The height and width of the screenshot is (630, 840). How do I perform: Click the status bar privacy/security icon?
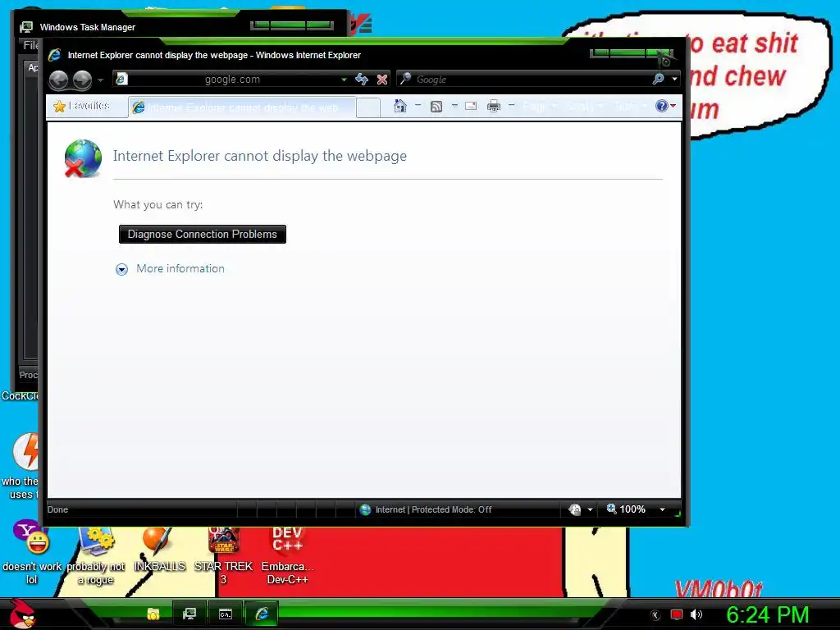click(575, 509)
